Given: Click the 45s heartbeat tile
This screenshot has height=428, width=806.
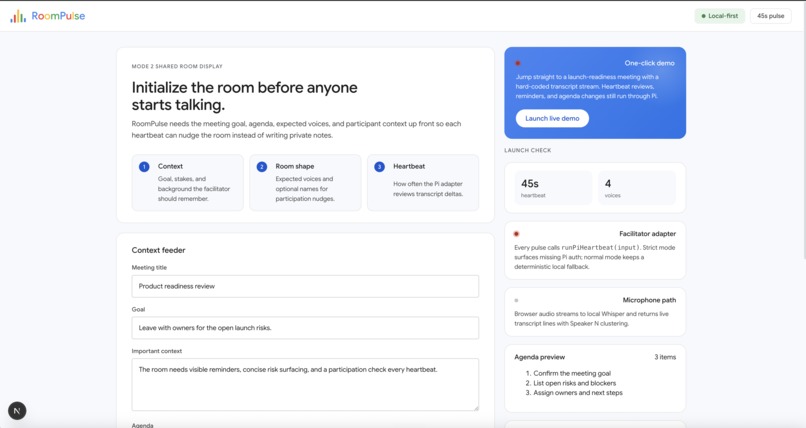Looking at the screenshot, I should click(x=553, y=188).
